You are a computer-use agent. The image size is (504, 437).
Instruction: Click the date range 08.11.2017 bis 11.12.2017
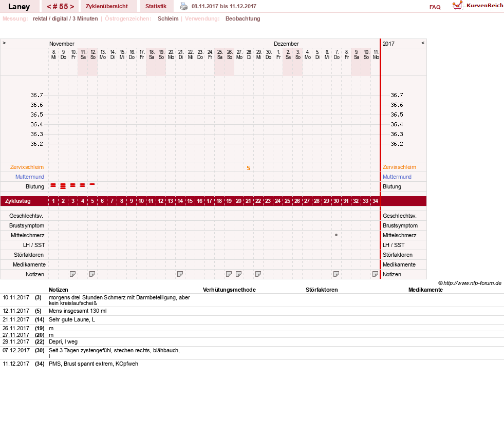click(223, 6)
